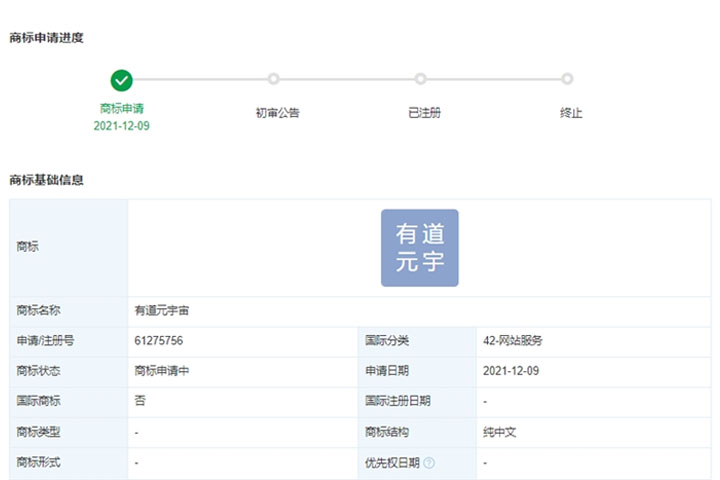Click the help icon beside 优先权日期
Viewport: 720px width, 480px height.
pos(429,463)
